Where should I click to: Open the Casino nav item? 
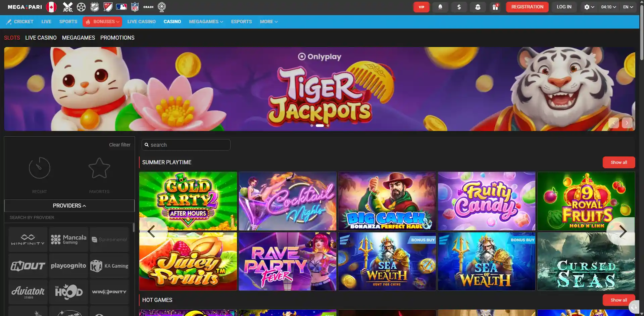(x=172, y=21)
